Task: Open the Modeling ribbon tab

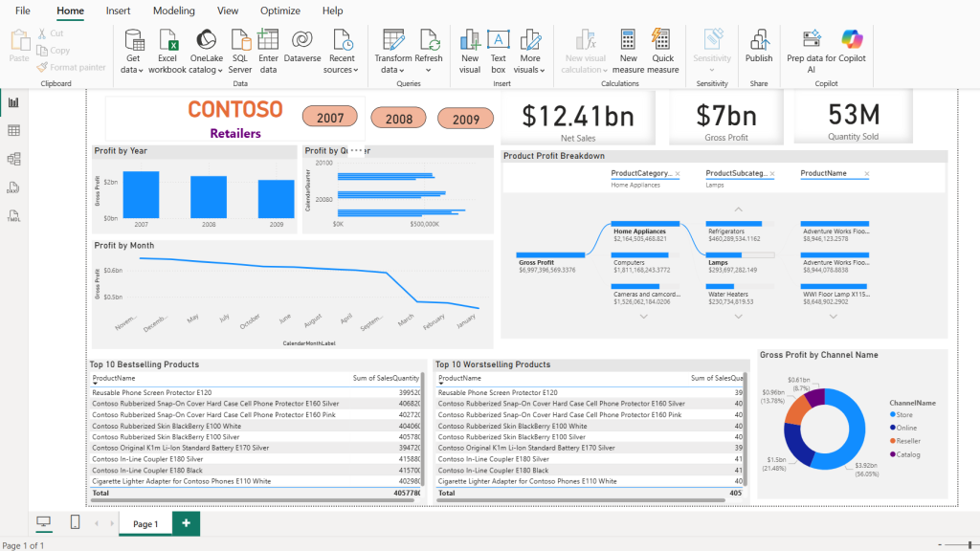Action: [x=173, y=11]
